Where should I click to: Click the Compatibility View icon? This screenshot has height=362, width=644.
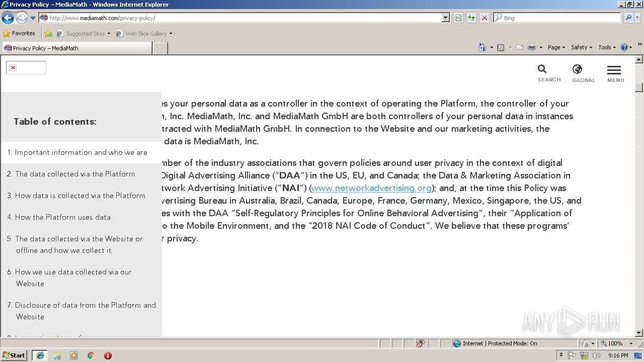tap(458, 18)
